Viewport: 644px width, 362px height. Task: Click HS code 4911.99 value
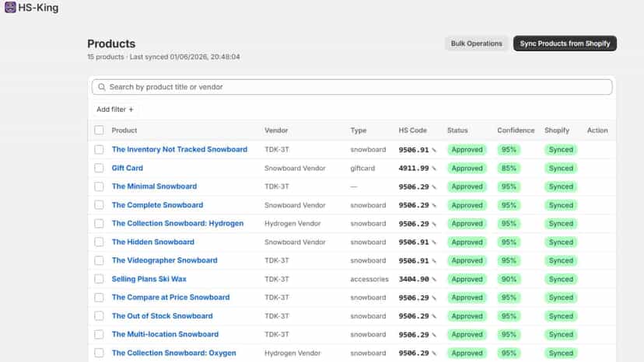[x=414, y=169]
